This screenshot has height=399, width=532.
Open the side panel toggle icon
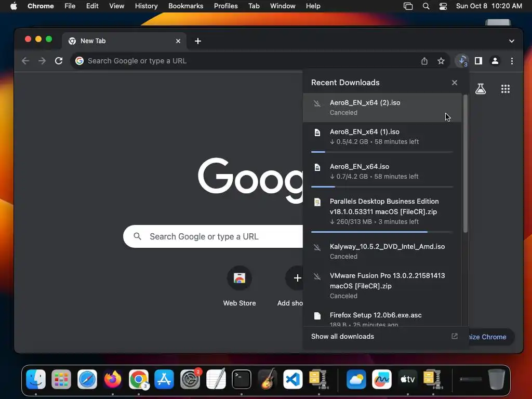(478, 61)
